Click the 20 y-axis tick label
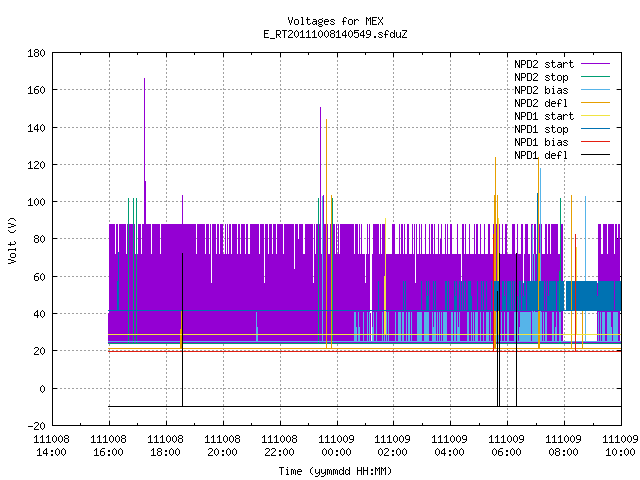 pos(39,351)
